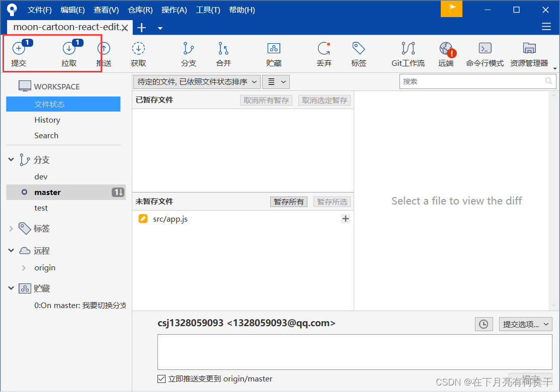Click Unstage Selected (取消选定暂存) button

tap(325, 101)
